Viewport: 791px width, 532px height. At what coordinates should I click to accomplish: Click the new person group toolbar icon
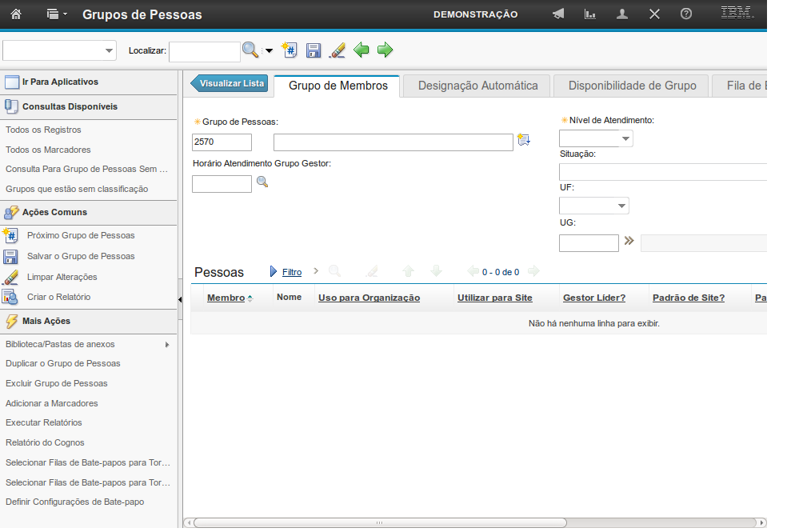point(290,50)
